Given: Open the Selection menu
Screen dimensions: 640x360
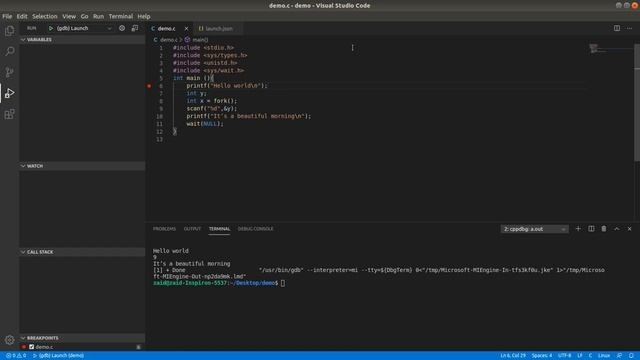Looking at the screenshot, I should [44, 16].
